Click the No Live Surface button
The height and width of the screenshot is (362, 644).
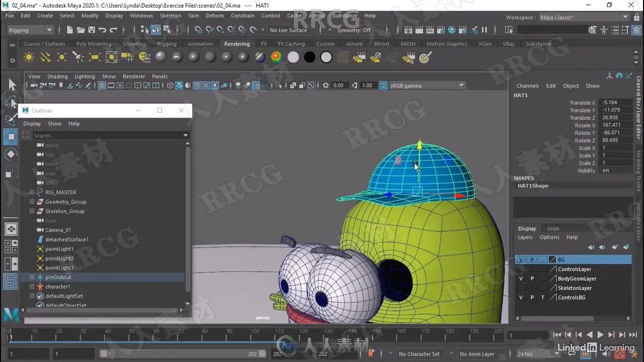point(288,30)
